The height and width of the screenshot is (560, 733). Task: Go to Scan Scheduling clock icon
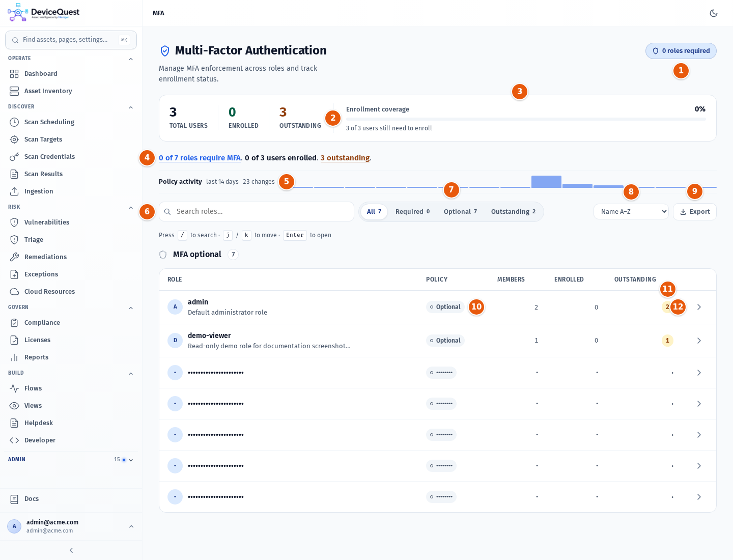click(14, 122)
